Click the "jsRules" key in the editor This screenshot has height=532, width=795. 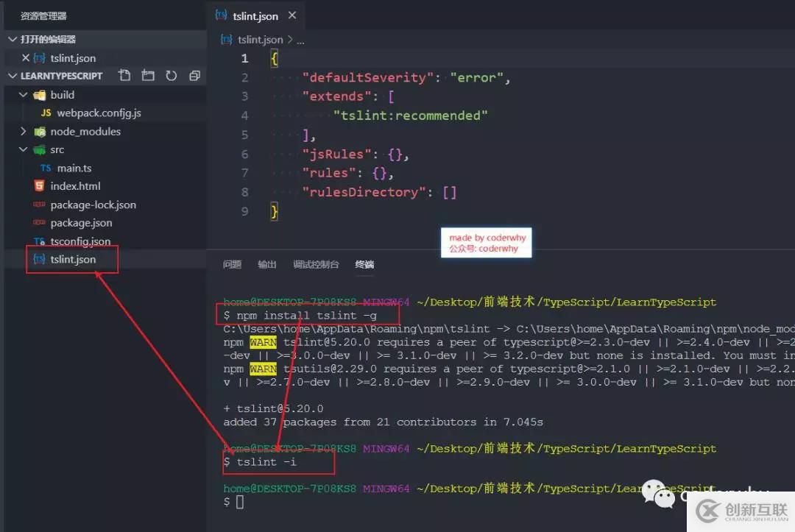337,154
